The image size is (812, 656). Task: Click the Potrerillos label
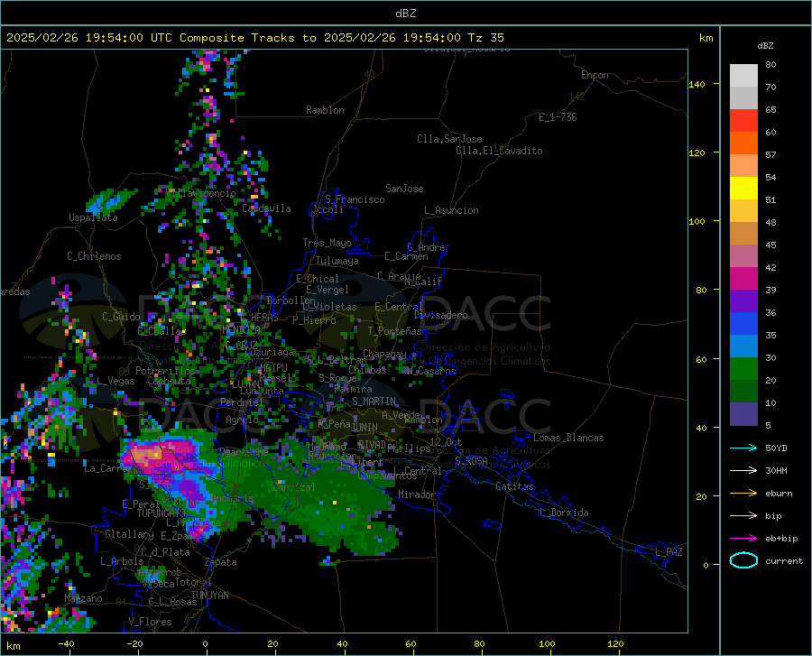(165, 371)
